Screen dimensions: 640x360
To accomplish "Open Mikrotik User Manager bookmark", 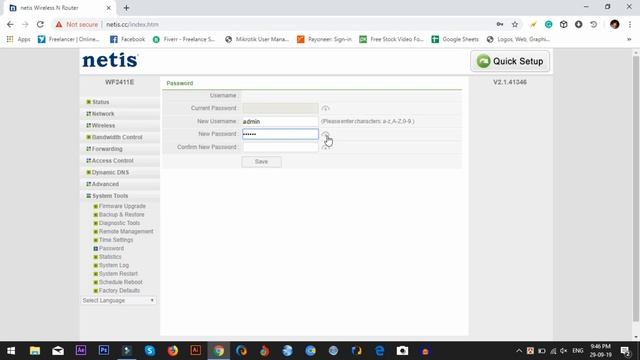I will click(x=257, y=39).
